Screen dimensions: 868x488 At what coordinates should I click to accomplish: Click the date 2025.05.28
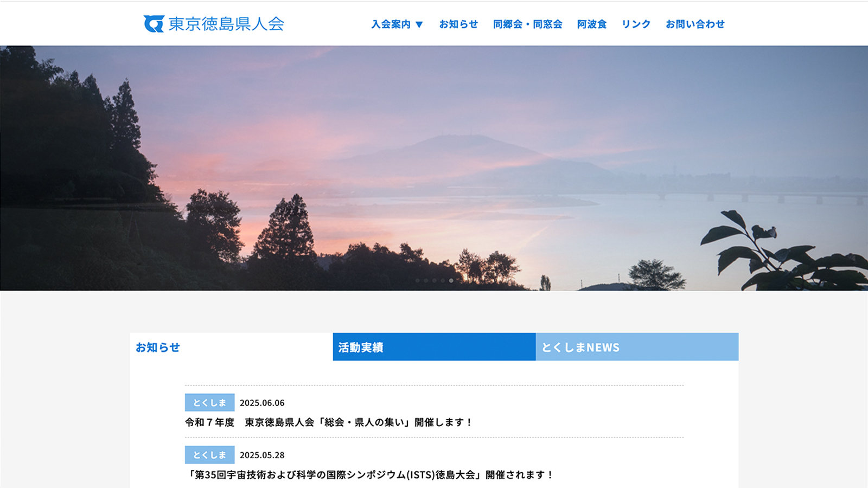pos(262,455)
